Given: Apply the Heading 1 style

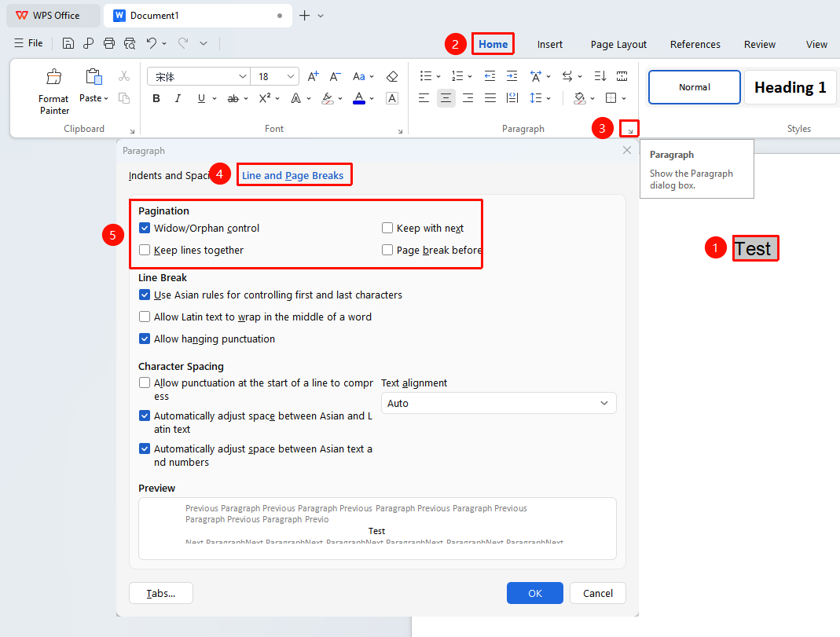Looking at the screenshot, I should click(790, 87).
